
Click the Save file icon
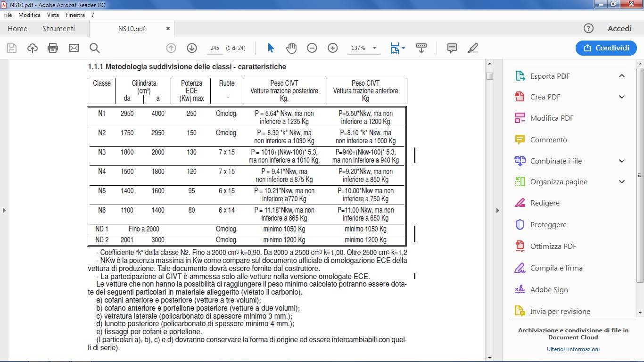point(12,48)
